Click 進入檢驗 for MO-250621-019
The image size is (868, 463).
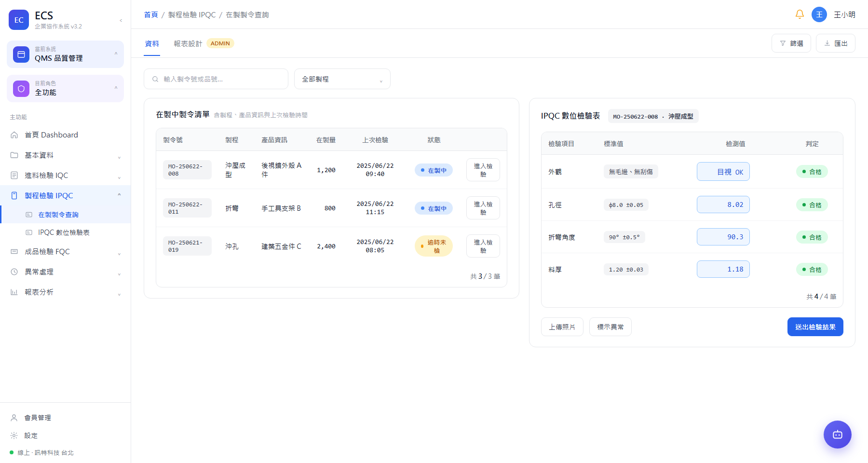[x=483, y=246]
